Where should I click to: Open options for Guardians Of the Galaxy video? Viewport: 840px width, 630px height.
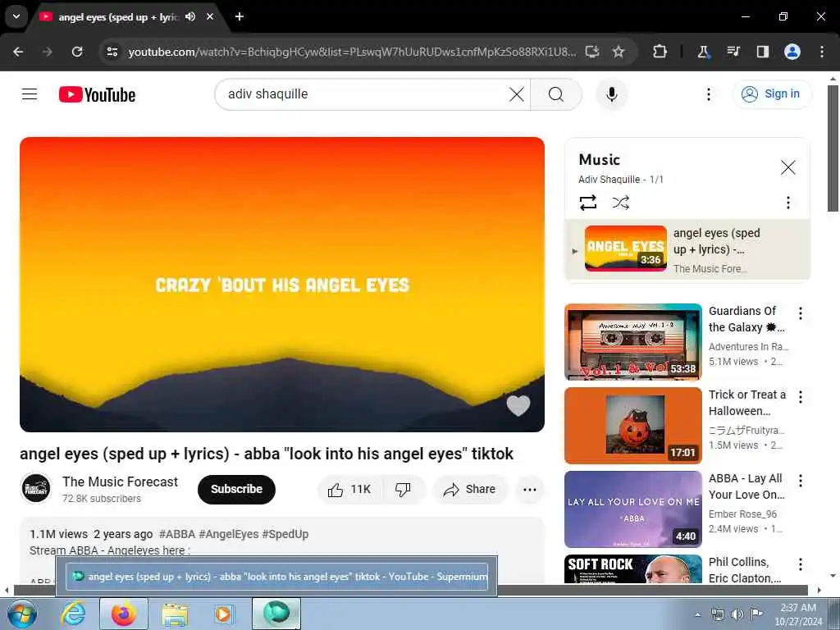coord(801,313)
